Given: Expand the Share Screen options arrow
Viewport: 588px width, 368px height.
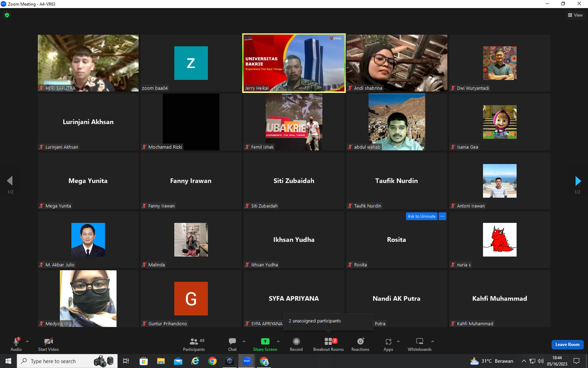Looking at the screenshot, I should click(278, 341).
